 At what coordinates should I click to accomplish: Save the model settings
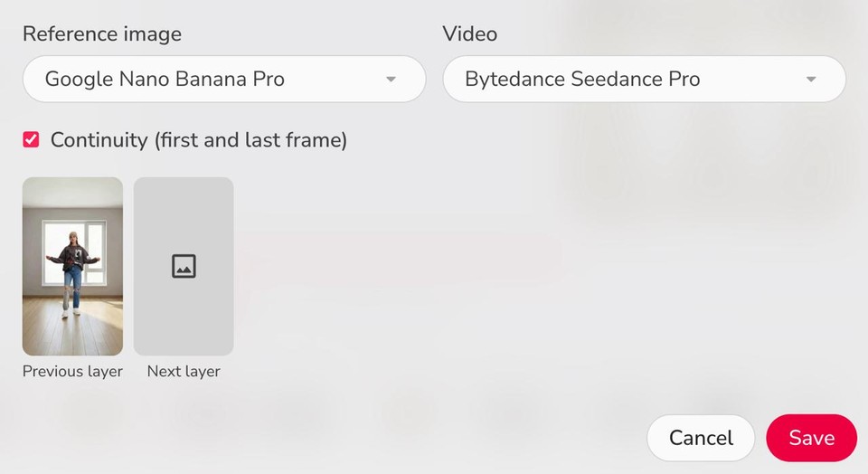tap(811, 438)
